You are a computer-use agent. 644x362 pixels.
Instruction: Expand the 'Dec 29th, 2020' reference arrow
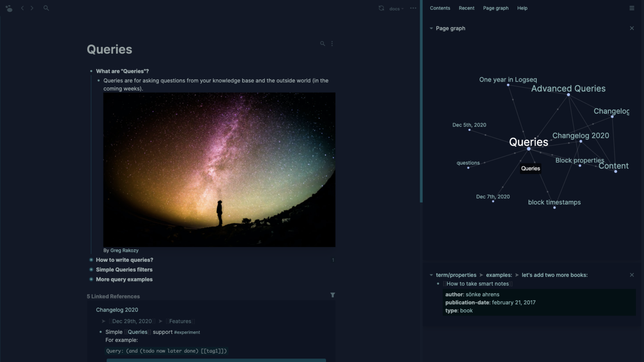(104, 321)
